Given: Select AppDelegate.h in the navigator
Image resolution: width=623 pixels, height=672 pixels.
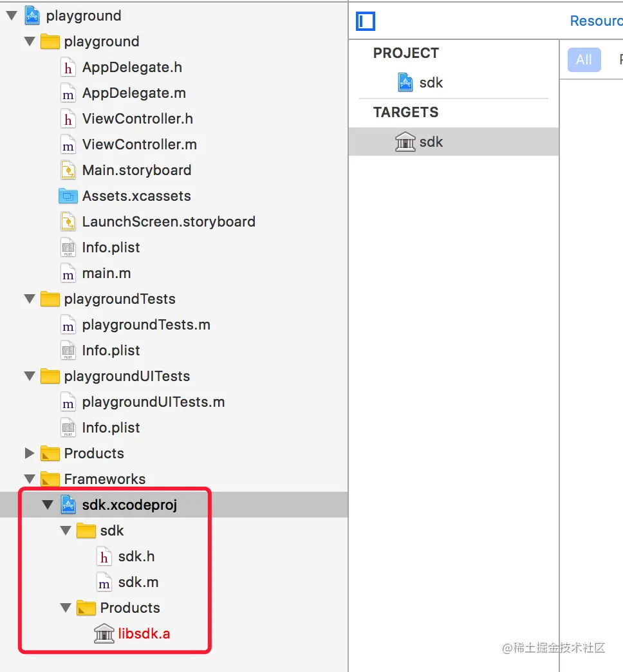Looking at the screenshot, I should pos(133,68).
